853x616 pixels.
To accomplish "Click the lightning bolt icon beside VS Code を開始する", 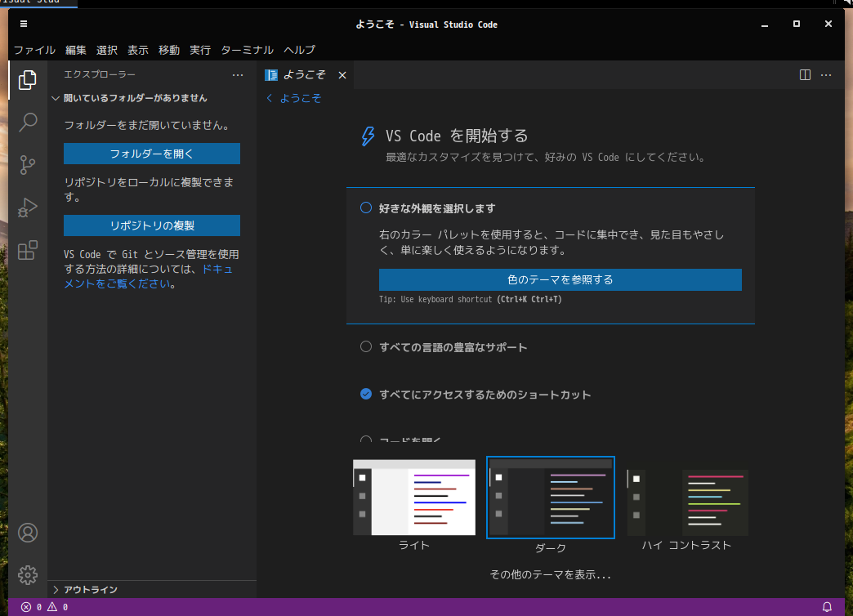I will coord(368,136).
